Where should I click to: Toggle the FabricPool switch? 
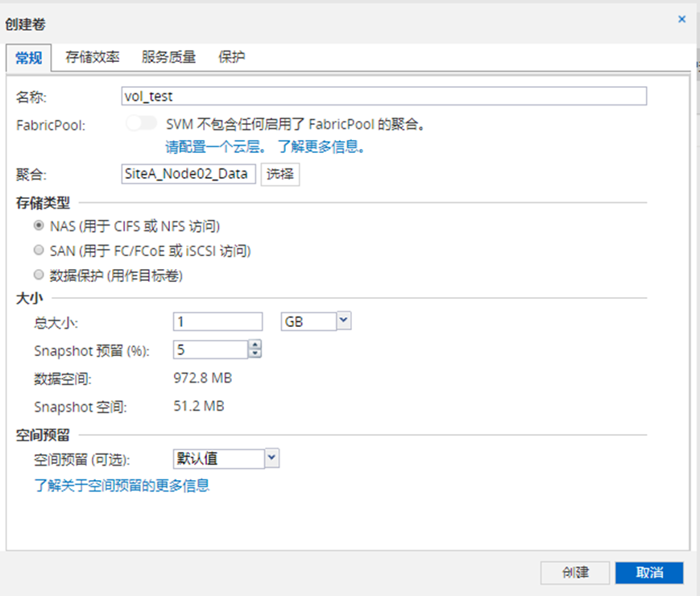(x=142, y=124)
